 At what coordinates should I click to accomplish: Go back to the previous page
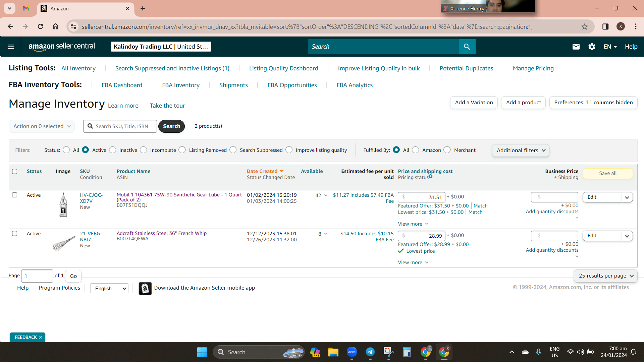[x=10, y=26]
